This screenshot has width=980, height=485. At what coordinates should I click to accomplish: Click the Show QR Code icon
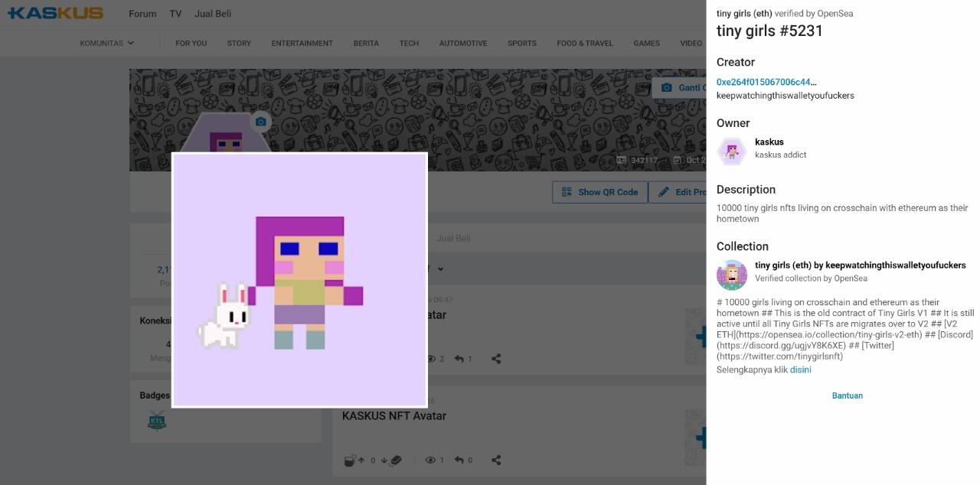click(x=567, y=192)
